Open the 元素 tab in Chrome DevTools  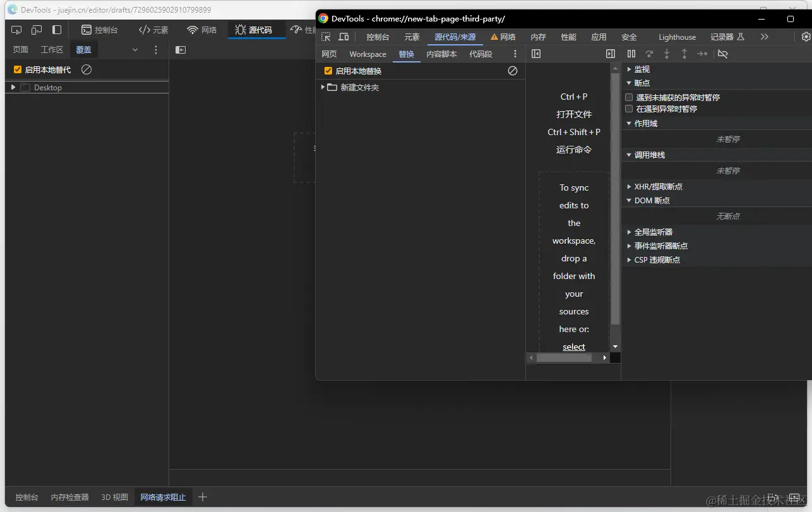(x=412, y=37)
